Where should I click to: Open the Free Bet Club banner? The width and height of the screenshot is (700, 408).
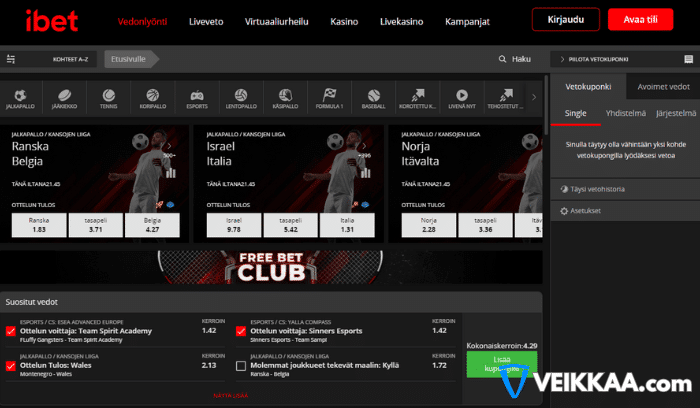pos(271,265)
